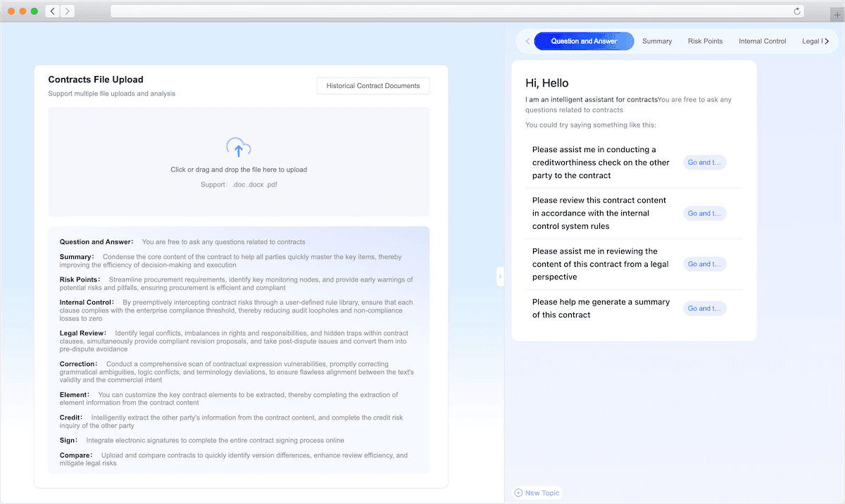Viewport: 845px width, 504px height.
Task: Click the browser forward arrow
Action: [x=67, y=11]
